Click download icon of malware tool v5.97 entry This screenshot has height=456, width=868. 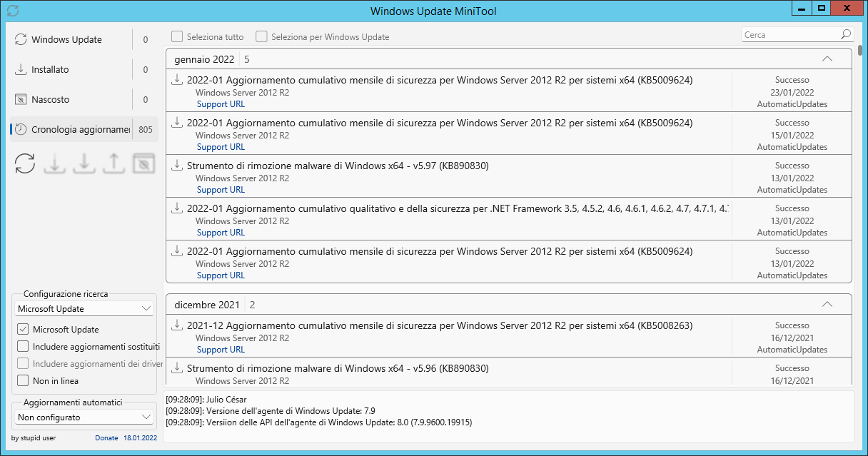coord(177,166)
